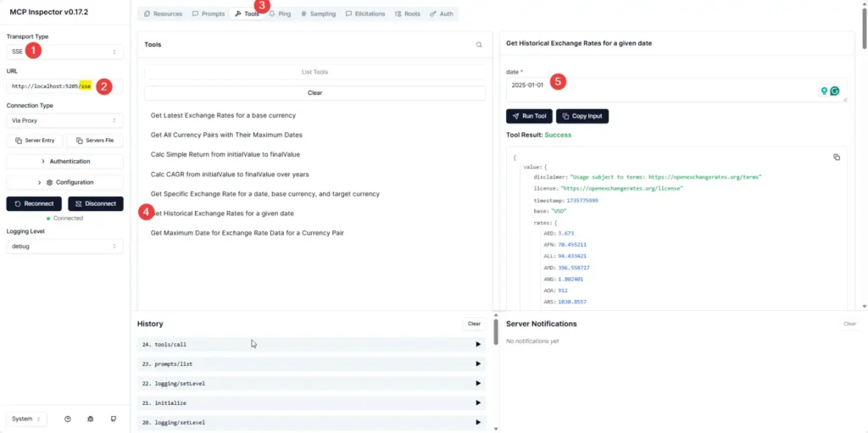
Task: Expand the 21. initialize history entry
Action: pos(478,402)
